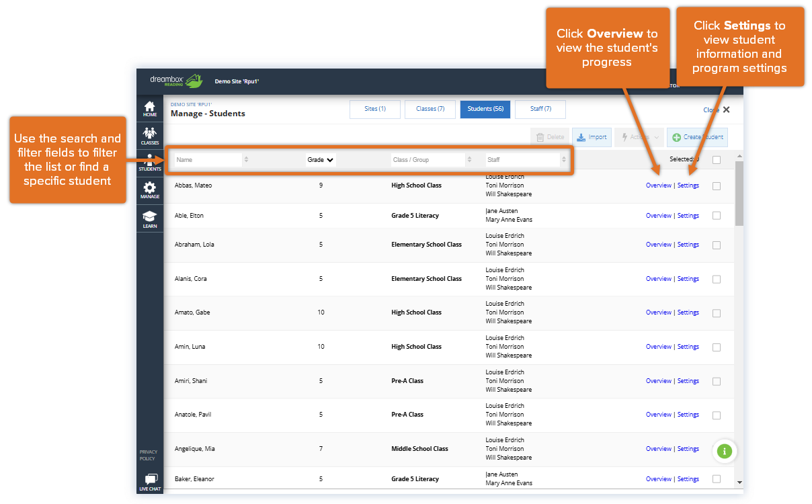
Task: Open the Grade filter dropdown
Action: pyautogui.click(x=321, y=159)
